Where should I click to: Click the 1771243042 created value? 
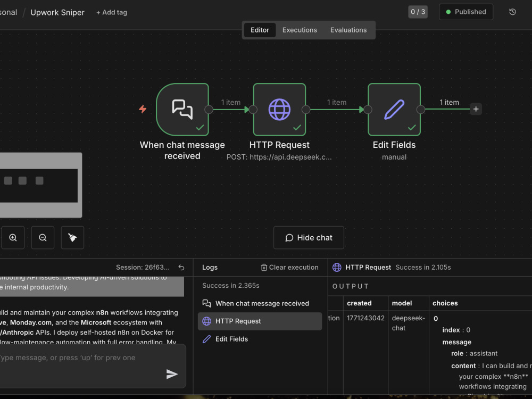coord(365,318)
